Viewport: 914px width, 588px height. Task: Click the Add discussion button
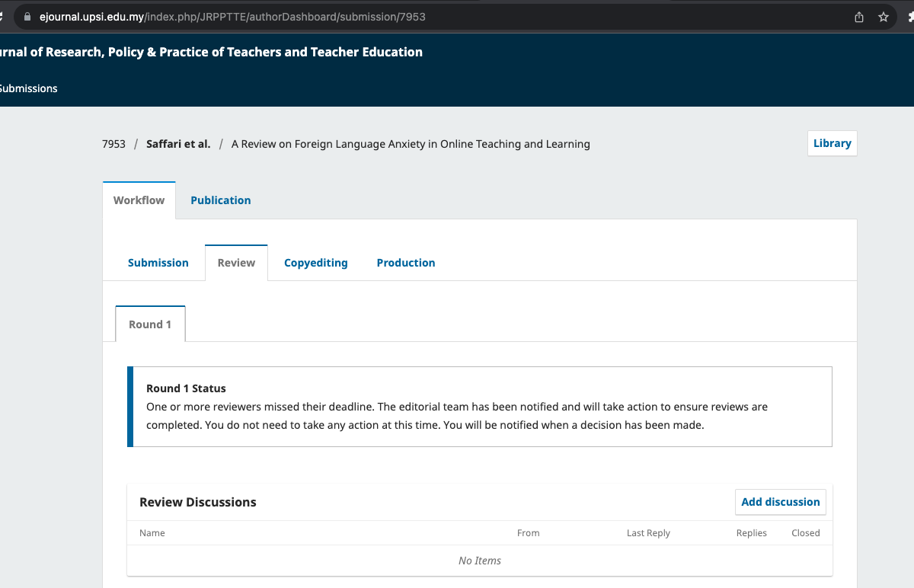tap(780, 502)
